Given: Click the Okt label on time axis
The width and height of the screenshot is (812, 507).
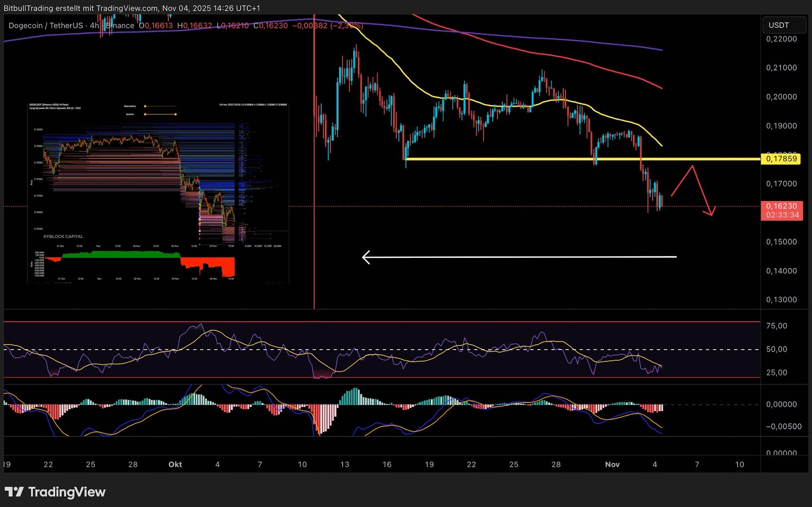Looking at the screenshot, I should (x=175, y=464).
